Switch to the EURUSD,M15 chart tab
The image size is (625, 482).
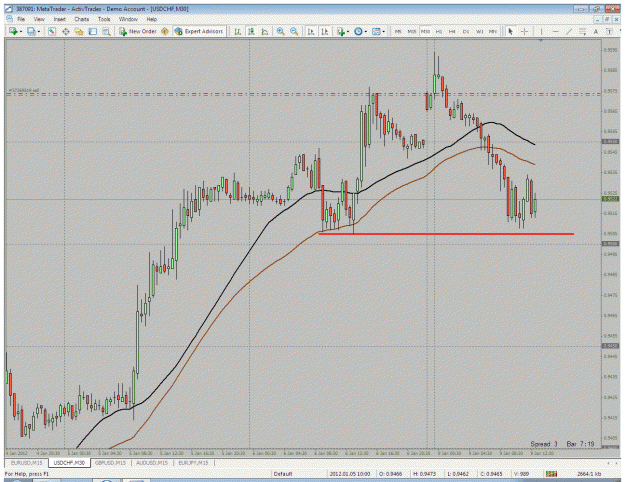tap(26, 463)
